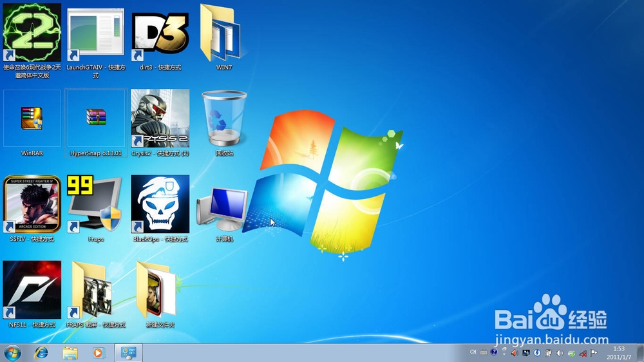644x362 pixels.
Task: Select the SSFIV shortcut icon
Action: tap(32, 204)
